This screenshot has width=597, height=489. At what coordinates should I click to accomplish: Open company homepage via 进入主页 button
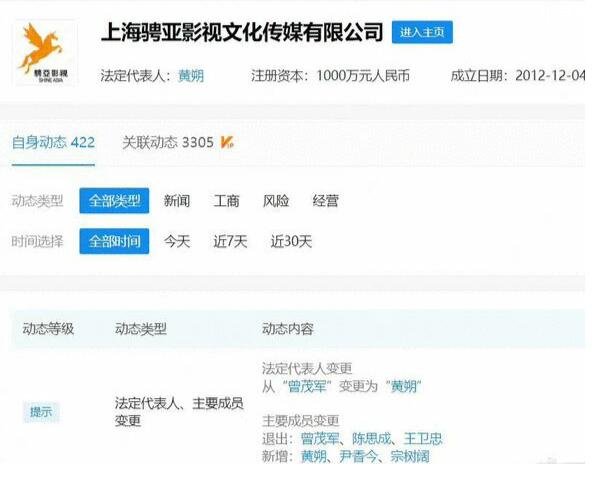(422, 32)
